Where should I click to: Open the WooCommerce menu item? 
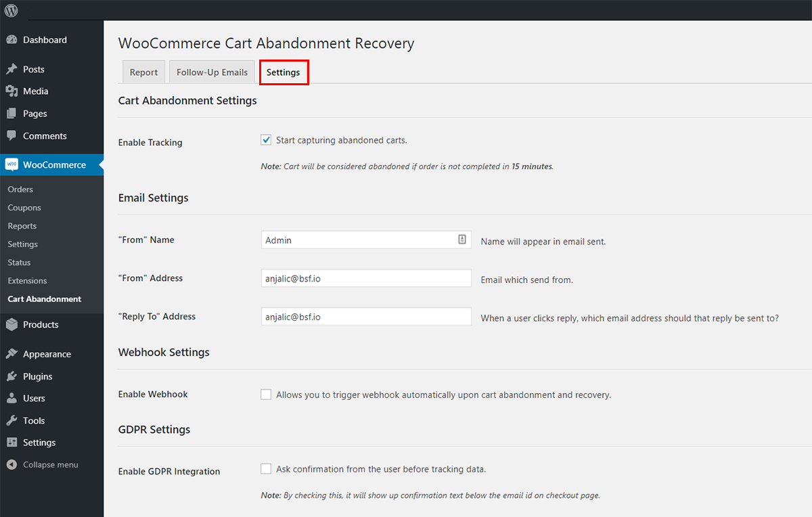[51, 164]
